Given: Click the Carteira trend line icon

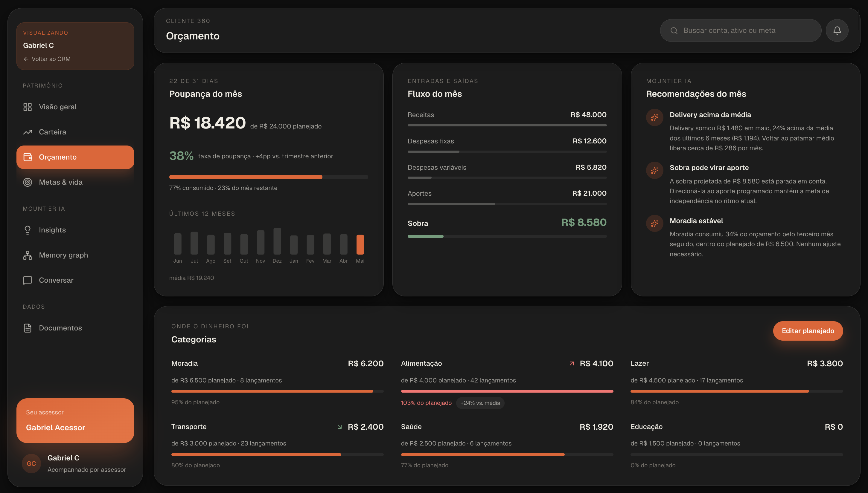Looking at the screenshot, I should click(x=28, y=132).
